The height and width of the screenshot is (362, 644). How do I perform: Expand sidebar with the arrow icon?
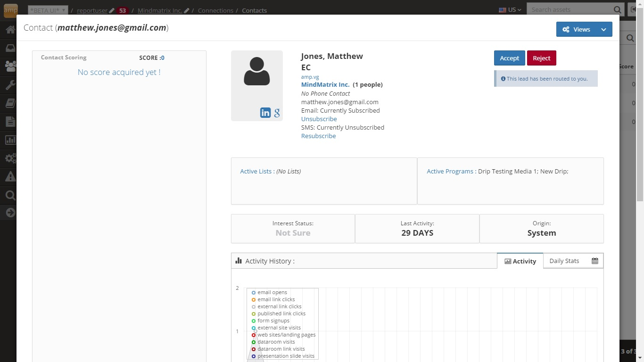(x=10, y=213)
